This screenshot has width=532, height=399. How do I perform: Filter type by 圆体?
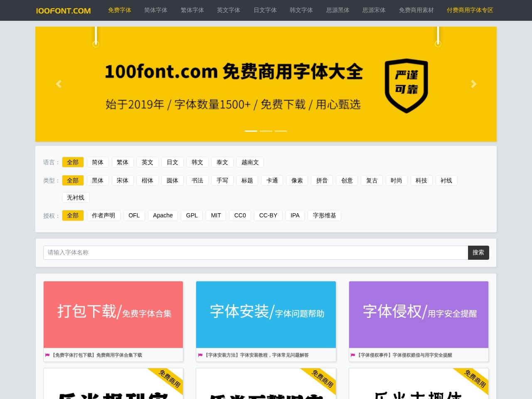[x=172, y=180]
